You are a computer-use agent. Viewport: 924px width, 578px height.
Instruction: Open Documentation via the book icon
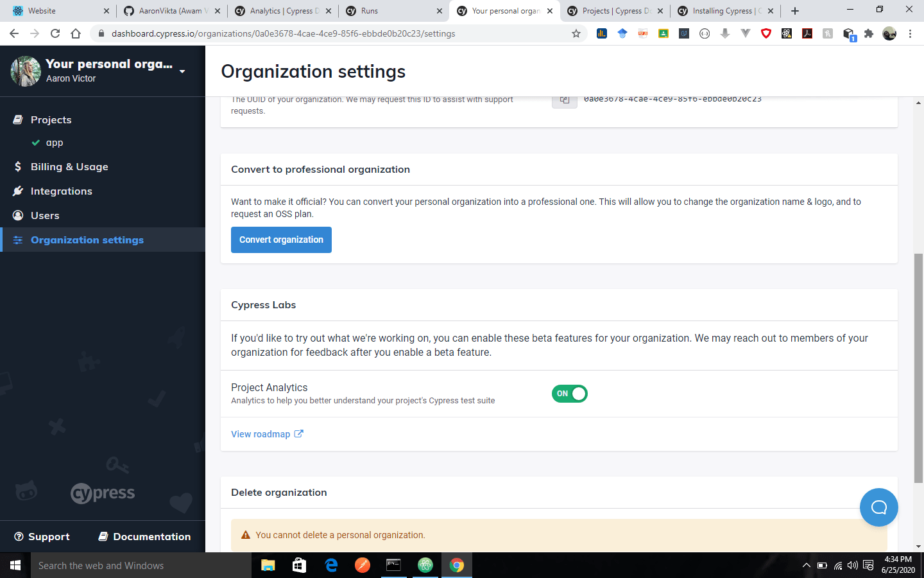coord(103,536)
